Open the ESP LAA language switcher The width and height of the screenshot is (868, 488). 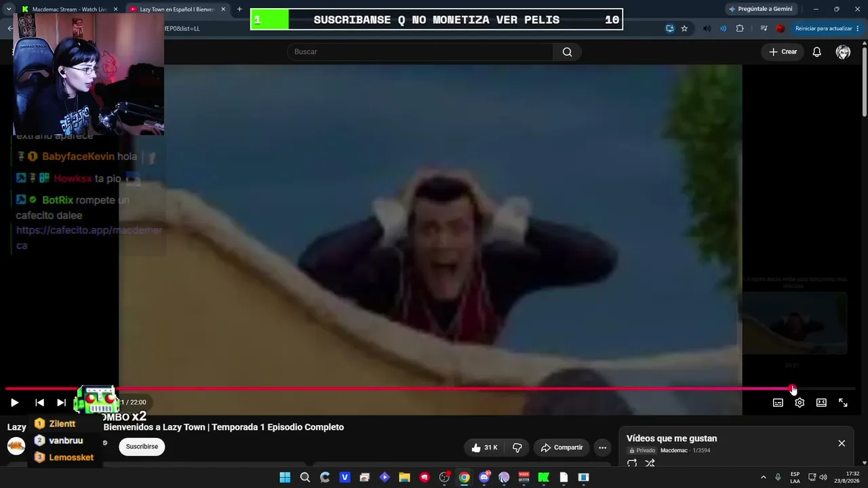[795, 477]
